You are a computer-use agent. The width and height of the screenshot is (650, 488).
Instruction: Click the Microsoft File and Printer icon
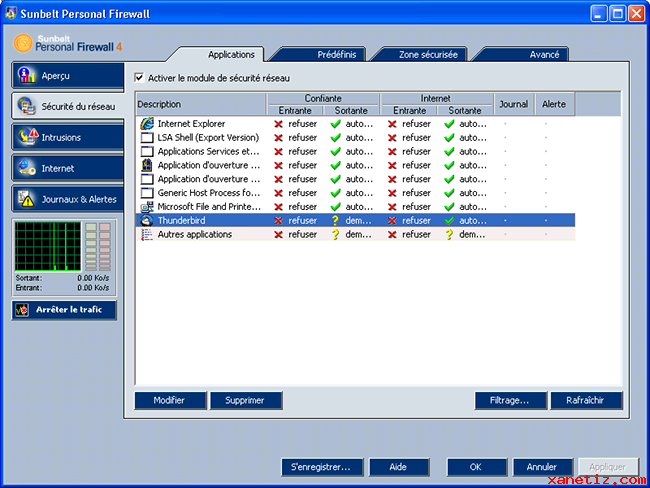(x=147, y=206)
